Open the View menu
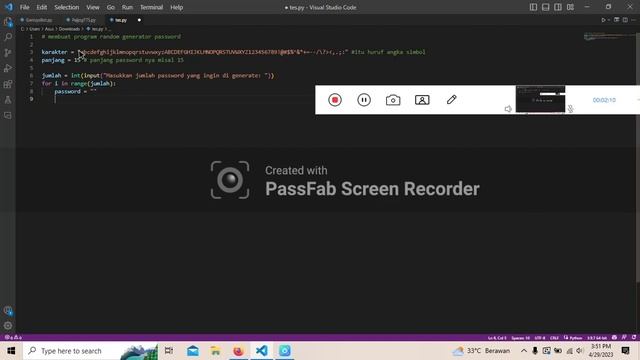Viewport: 640px width, 360px height. (93, 7)
